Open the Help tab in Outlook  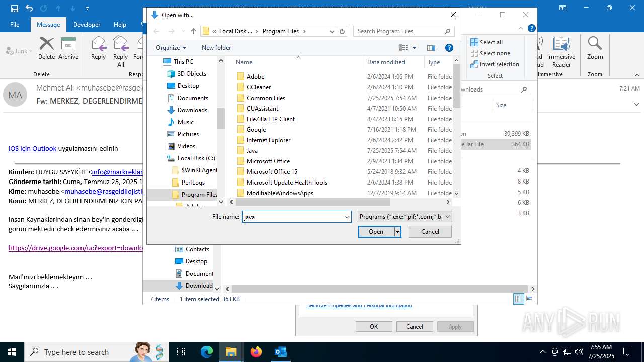click(120, 24)
